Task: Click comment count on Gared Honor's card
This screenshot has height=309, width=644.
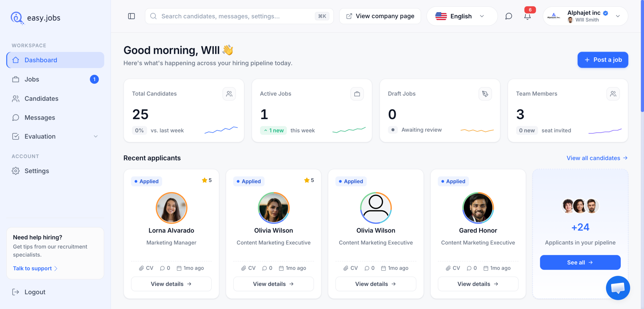Action: tap(472, 268)
